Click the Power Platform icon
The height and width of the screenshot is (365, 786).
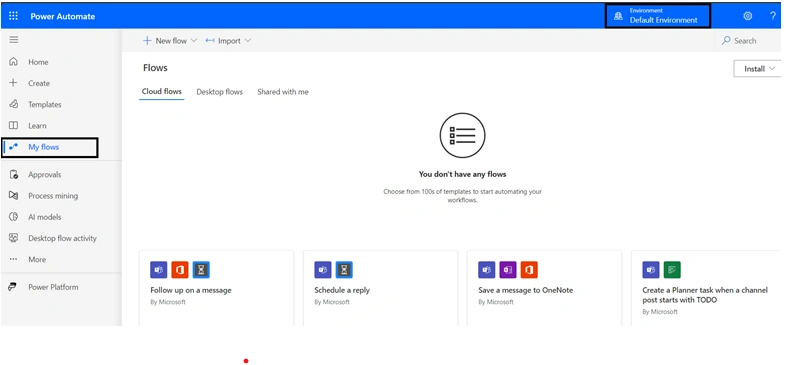[14, 287]
